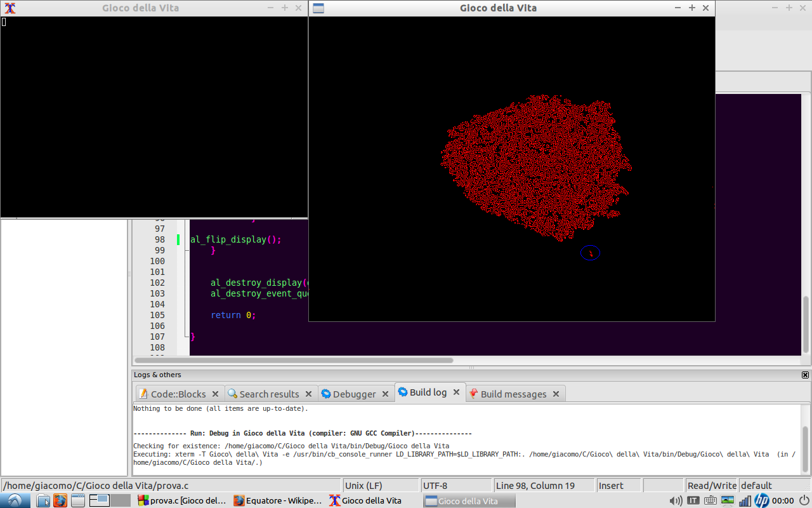812x508 pixels.
Task: Open the on-screen keyboard tray icon
Action: click(710, 501)
